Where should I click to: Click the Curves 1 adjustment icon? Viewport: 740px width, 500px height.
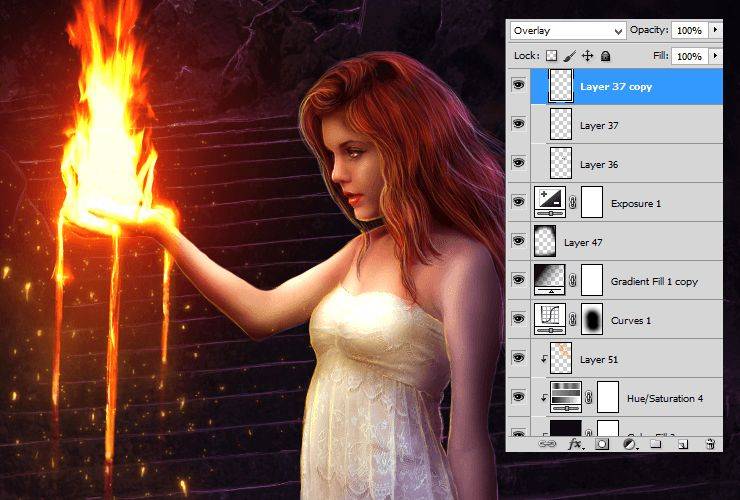[549, 319]
